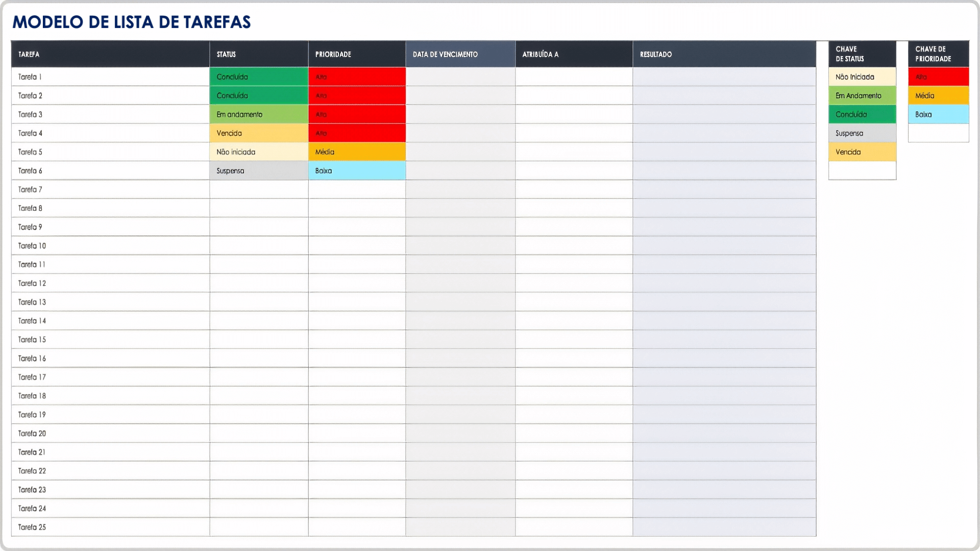Click Tarefa 1's red Alta priority cell
Viewport: 980px width, 551px height.
click(357, 77)
